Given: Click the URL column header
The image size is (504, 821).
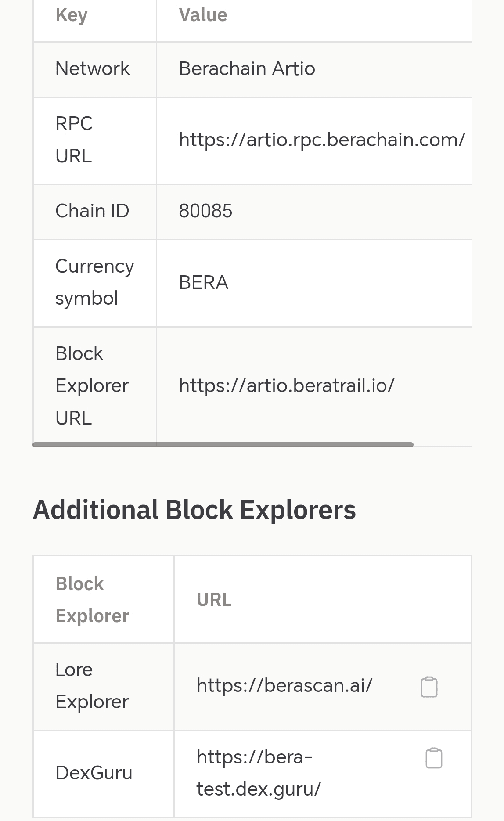Looking at the screenshot, I should click(214, 599).
